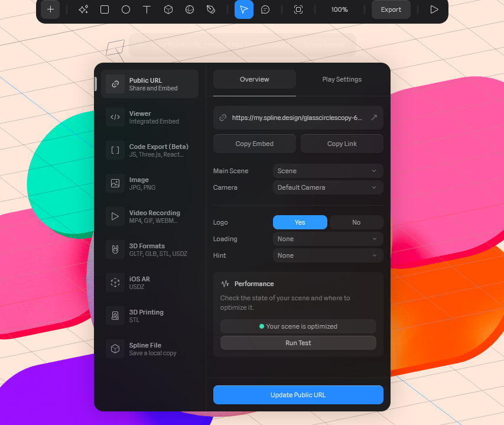Expand the Hint dropdown
Viewport: 504px width, 425px height.
click(327, 255)
